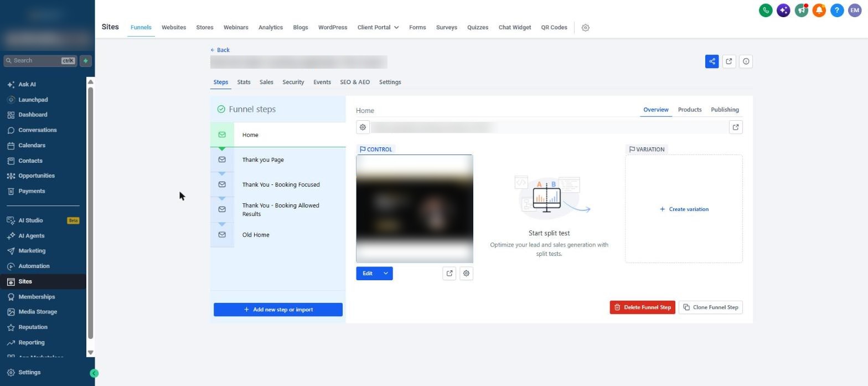Open Memberships from sidebar
The height and width of the screenshot is (386, 868).
point(37,297)
